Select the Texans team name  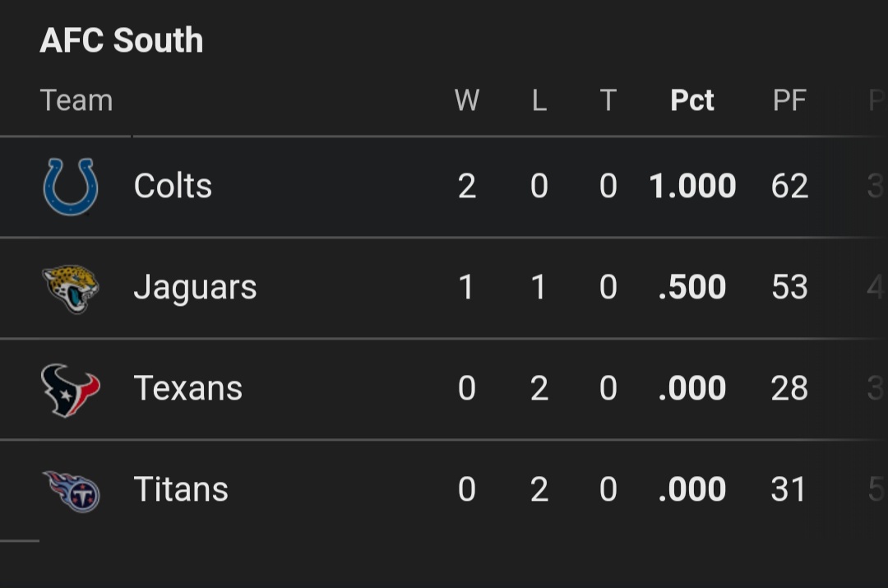(188, 389)
